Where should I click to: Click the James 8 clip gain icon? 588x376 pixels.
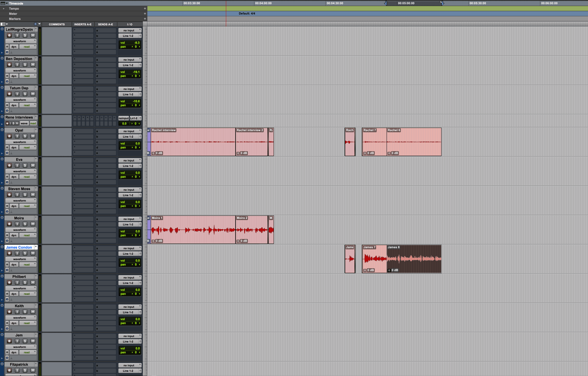[x=389, y=270]
